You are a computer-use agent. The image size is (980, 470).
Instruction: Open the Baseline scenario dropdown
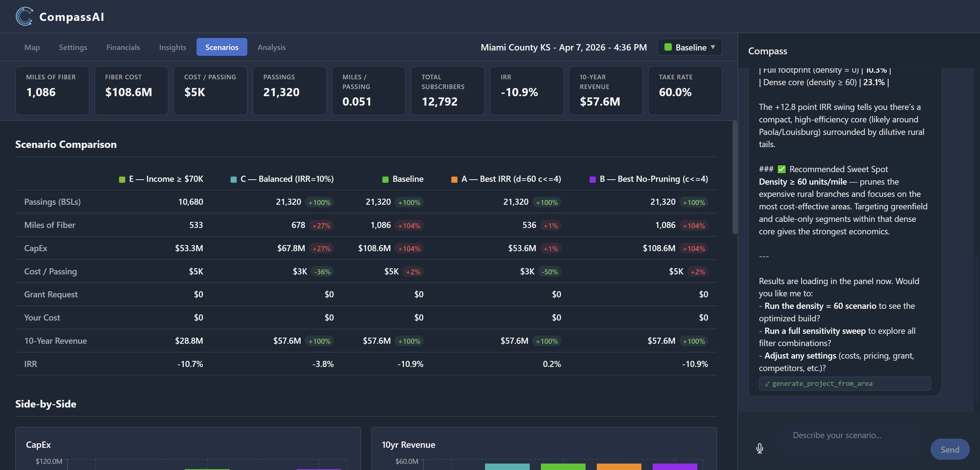click(x=689, y=47)
